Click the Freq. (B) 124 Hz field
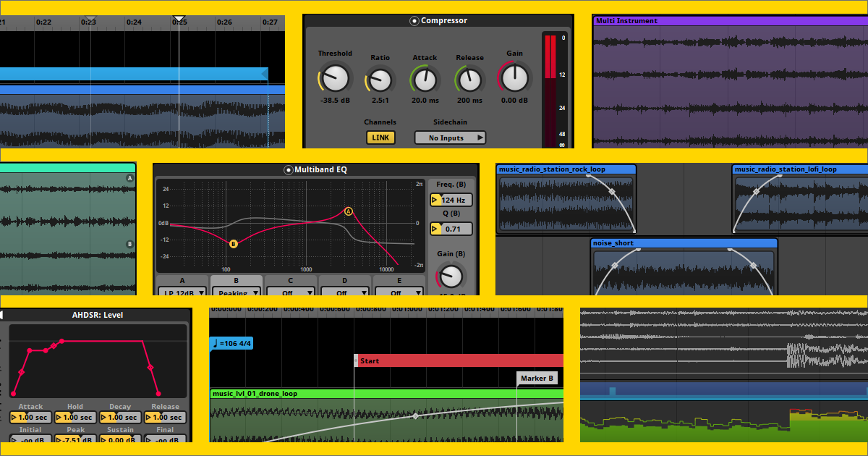 point(452,200)
